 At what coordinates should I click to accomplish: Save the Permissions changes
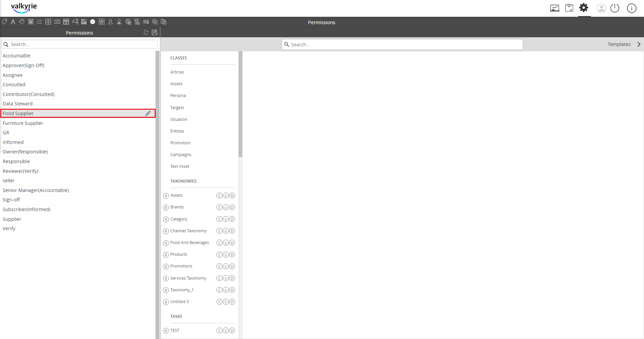[155, 33]
